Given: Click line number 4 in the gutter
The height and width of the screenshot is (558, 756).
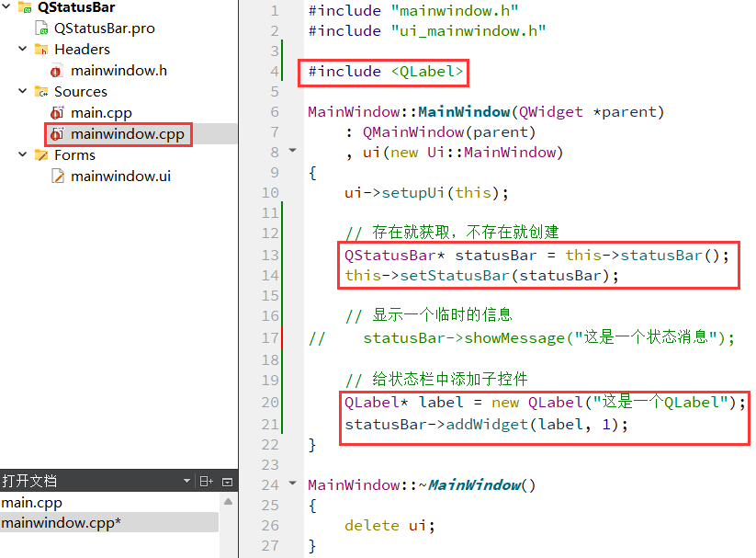Looking at the screenshot, I should click(x=274, y=72).
